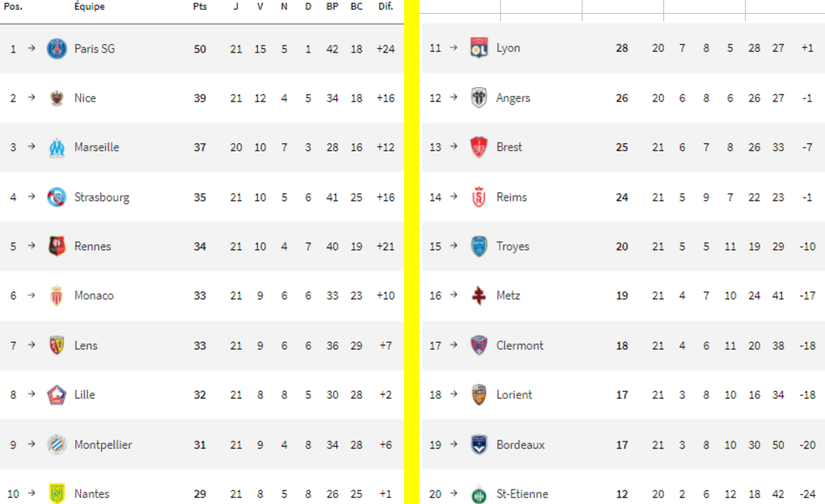Click the trend arrow next to Troyes

click(x=454, y=246)
